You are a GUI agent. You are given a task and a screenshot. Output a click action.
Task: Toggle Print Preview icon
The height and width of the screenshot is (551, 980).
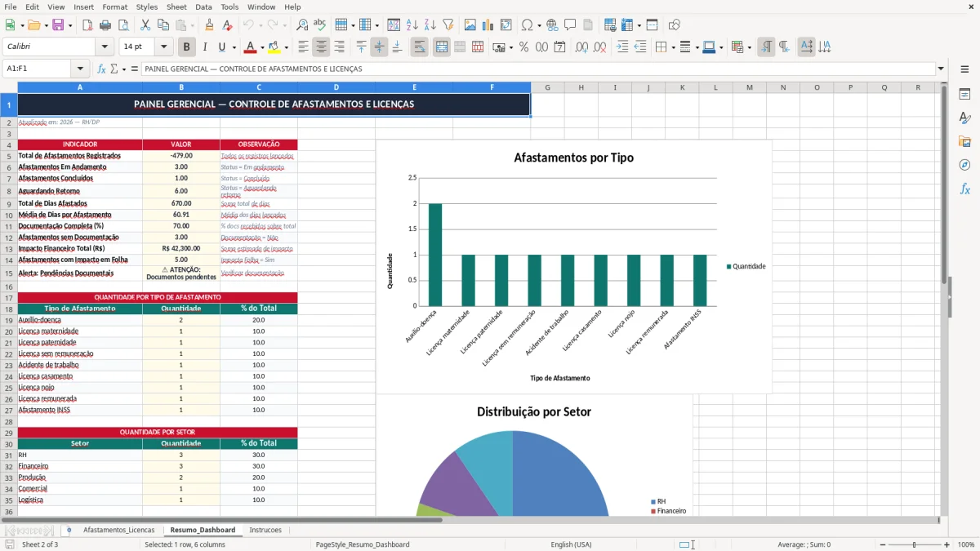tap(123, 25)
